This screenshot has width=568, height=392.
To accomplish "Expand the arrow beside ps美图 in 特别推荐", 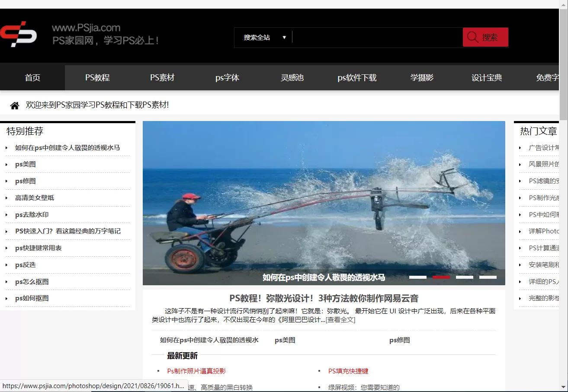I will pyautogui.click(x=6, y=164).
